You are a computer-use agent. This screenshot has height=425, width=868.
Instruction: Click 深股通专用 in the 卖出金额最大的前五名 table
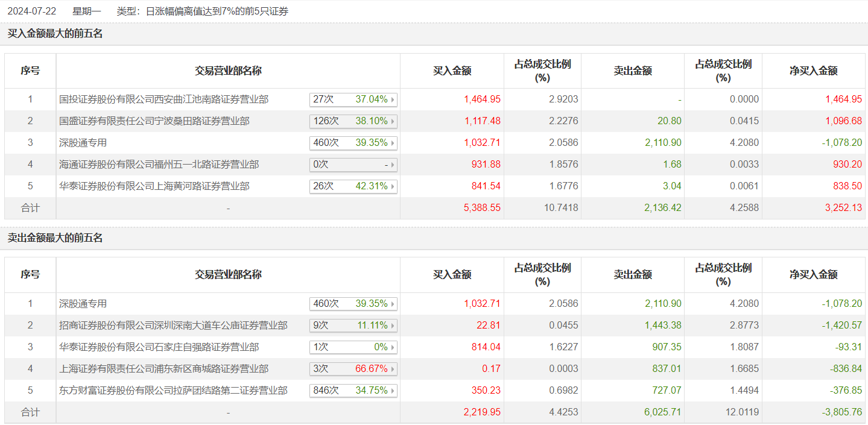coord(83,304)
